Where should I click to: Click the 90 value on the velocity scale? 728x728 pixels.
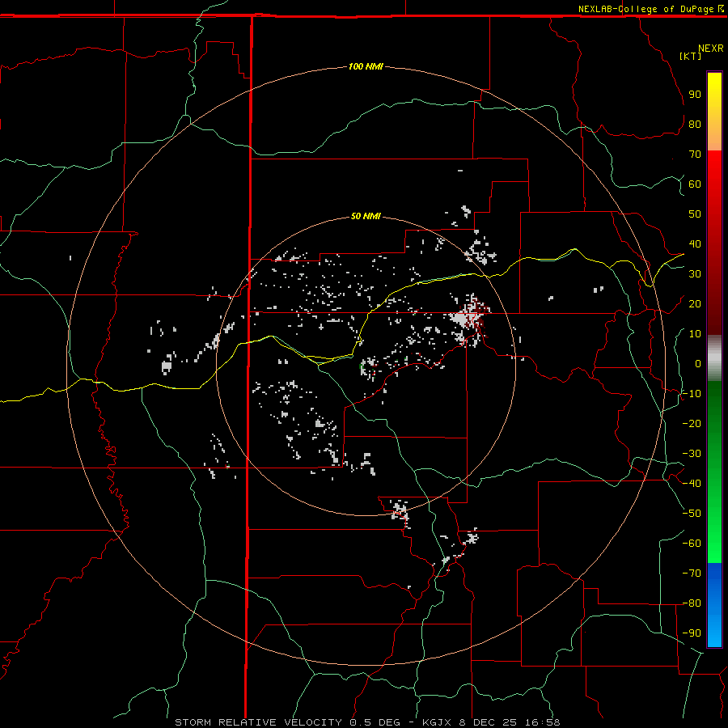coord(695,95)
